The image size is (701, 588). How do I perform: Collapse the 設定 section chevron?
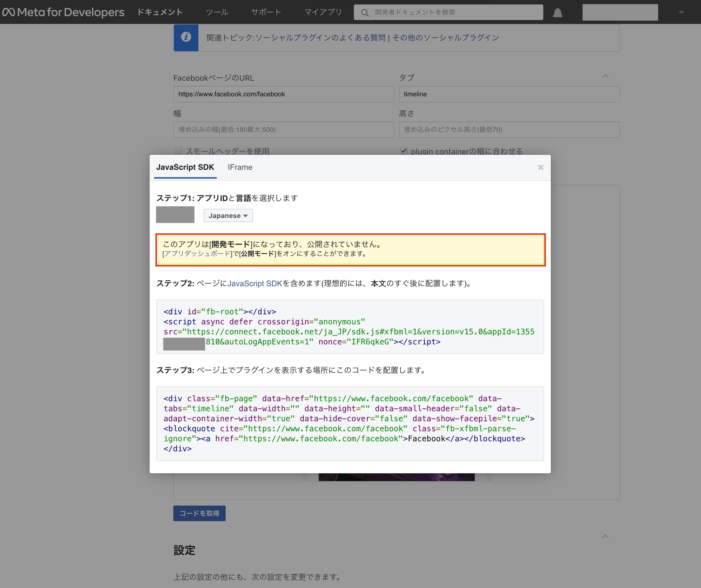pyautogui.click(x=605, y=537)
